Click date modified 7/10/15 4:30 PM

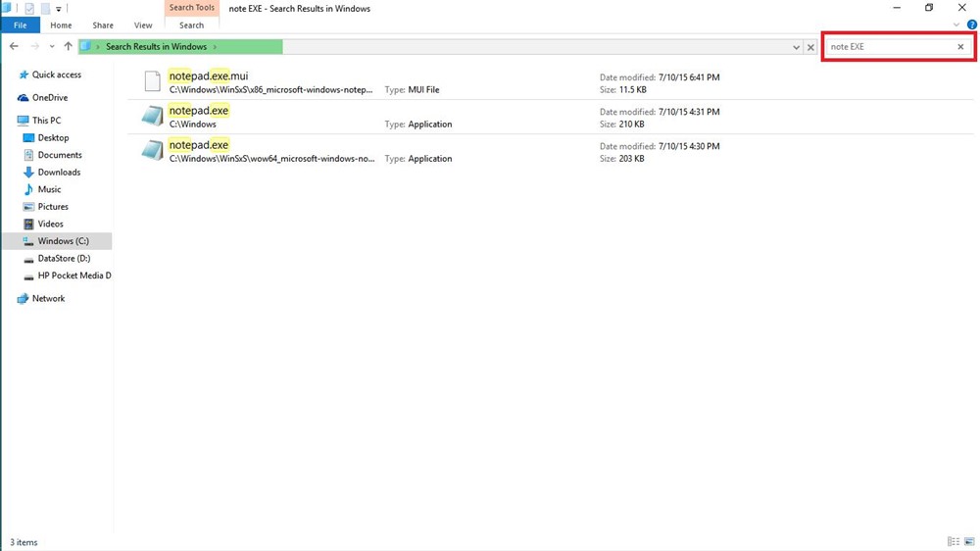point(660,146)
